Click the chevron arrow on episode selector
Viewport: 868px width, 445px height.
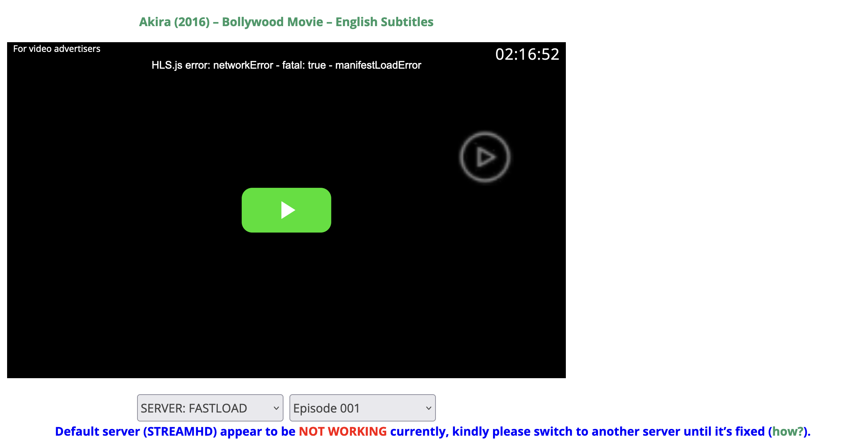click(x=428, y=408)
